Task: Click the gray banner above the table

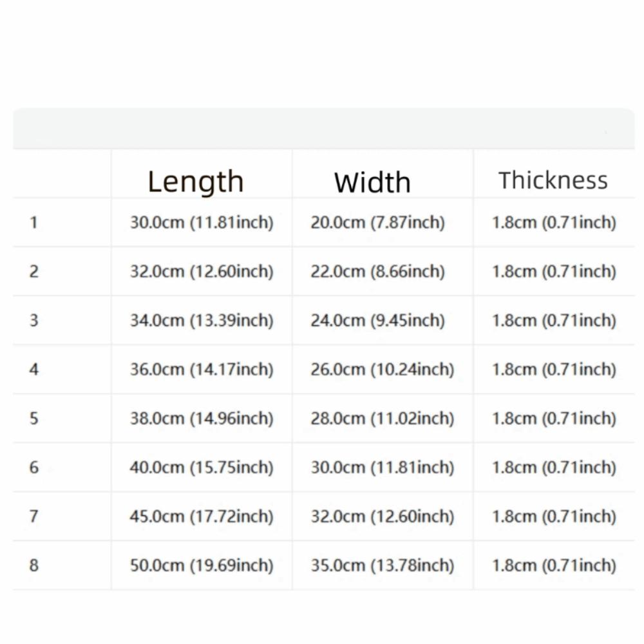Action: coord(324,128)
